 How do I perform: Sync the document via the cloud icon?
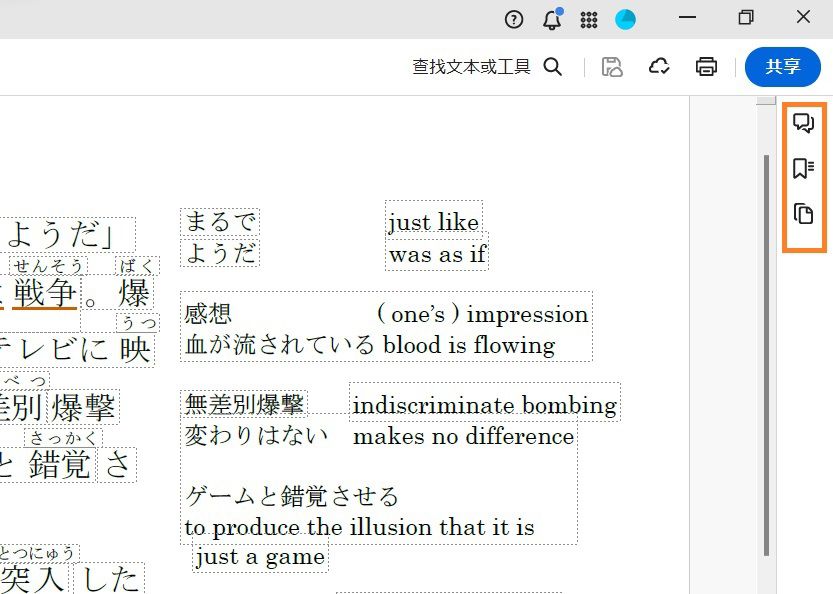659,67
